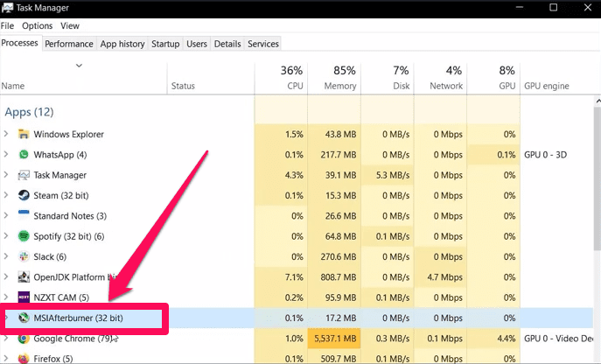Click Chrome's 5,537.1 MB memory cell
Viewport: 601px width, 364px height.
point(334,339)
